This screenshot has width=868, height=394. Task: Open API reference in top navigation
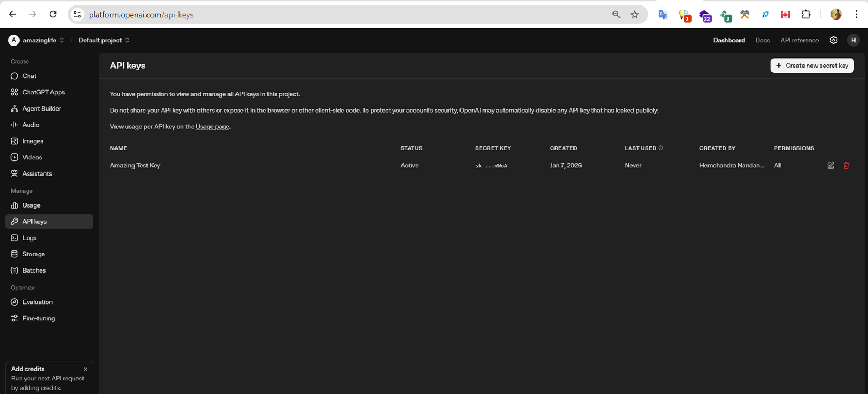click(799, 40)
